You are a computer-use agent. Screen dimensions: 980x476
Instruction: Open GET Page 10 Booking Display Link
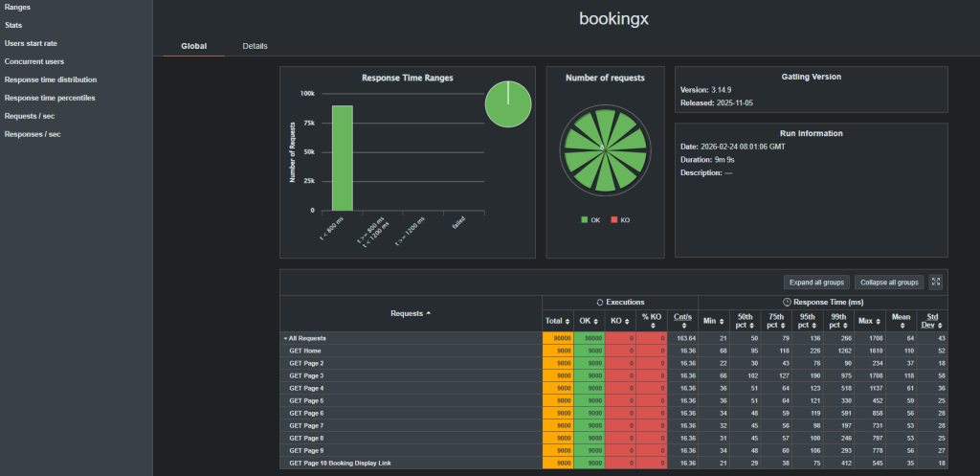(341, 463)
